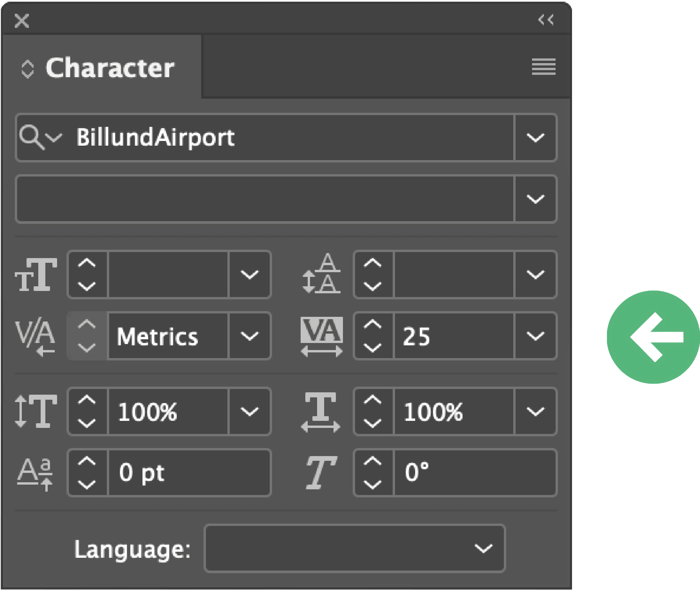Open the tracking value 25 dropdown
Screen dimensions: 700x590
point(535,336)
